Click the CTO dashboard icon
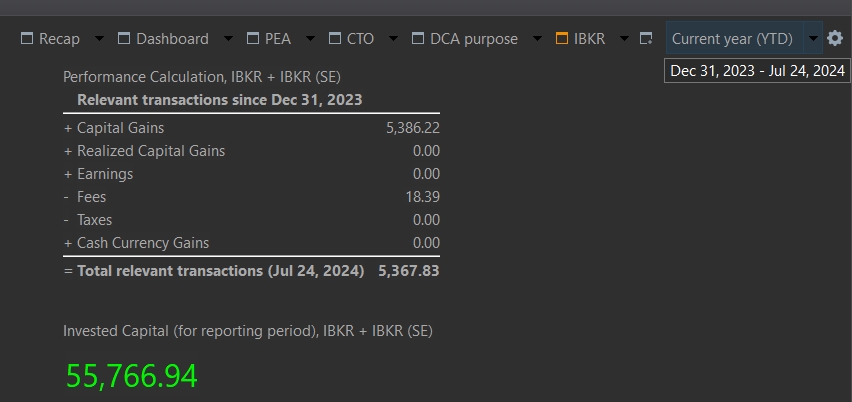The width and height of the screenshot is (852, 402). pyautogui.click(x=334, y=39)
